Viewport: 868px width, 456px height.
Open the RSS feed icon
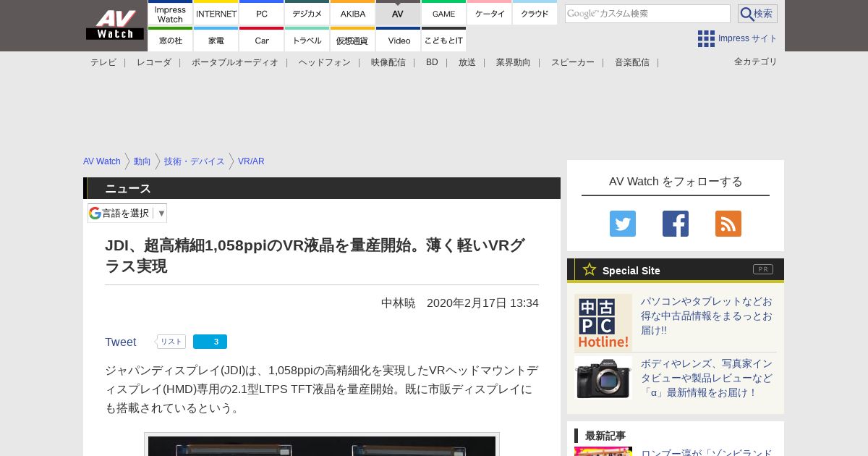click(728, 224)
